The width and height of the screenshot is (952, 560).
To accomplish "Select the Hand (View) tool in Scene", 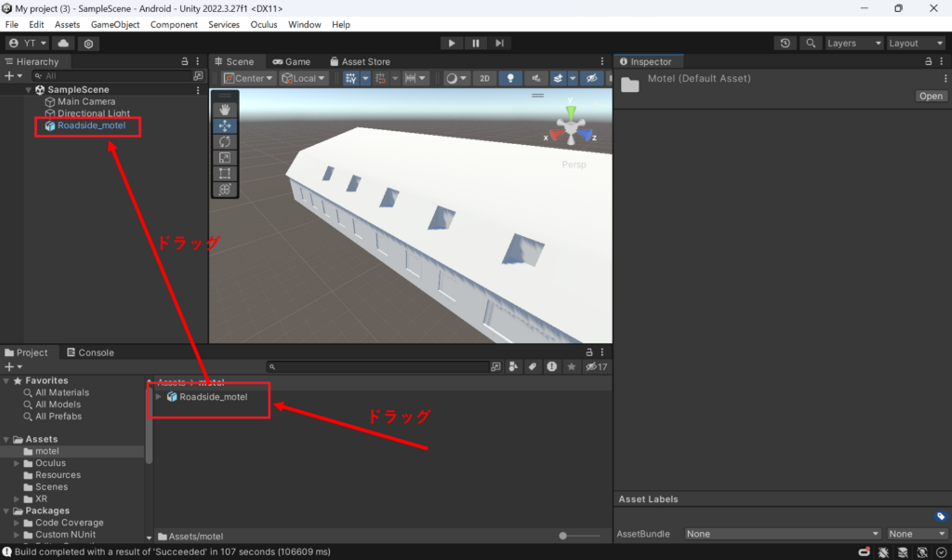I will [x=225, y=110].
